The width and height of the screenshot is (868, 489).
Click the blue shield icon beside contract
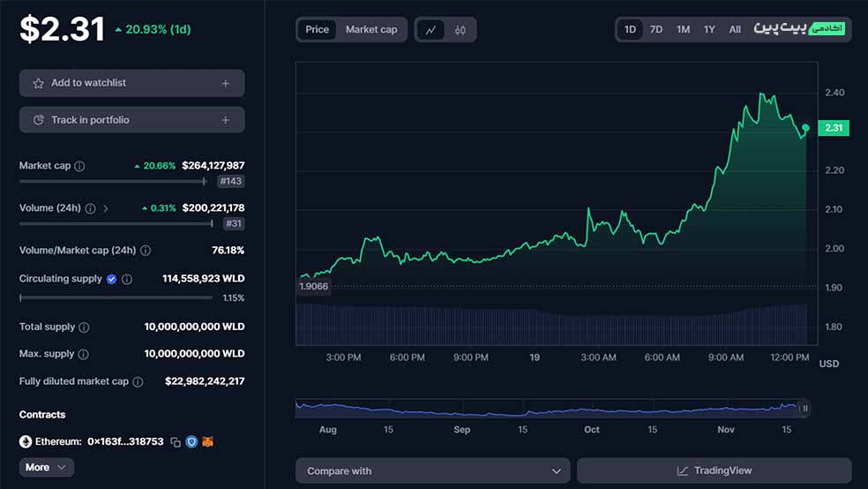[191, 441]
